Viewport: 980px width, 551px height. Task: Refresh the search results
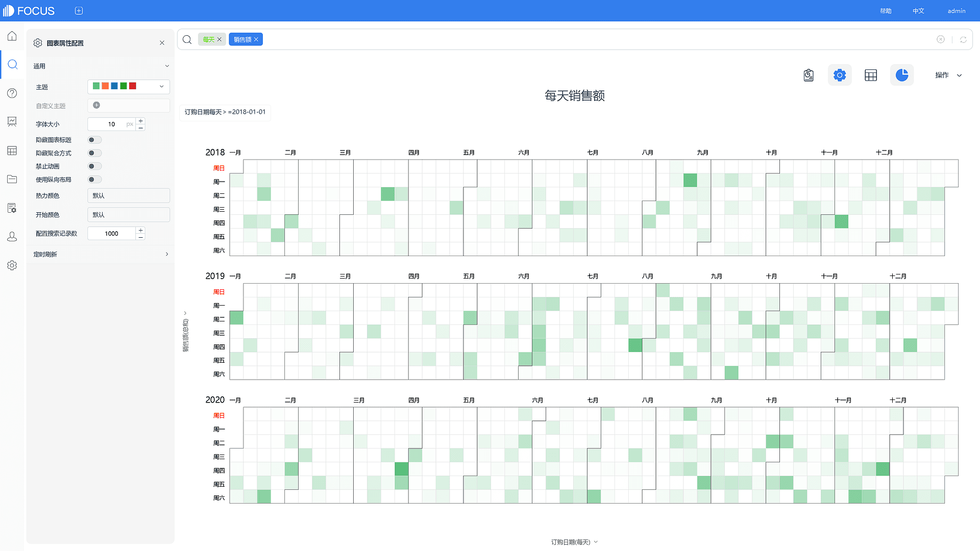[963, 39]
